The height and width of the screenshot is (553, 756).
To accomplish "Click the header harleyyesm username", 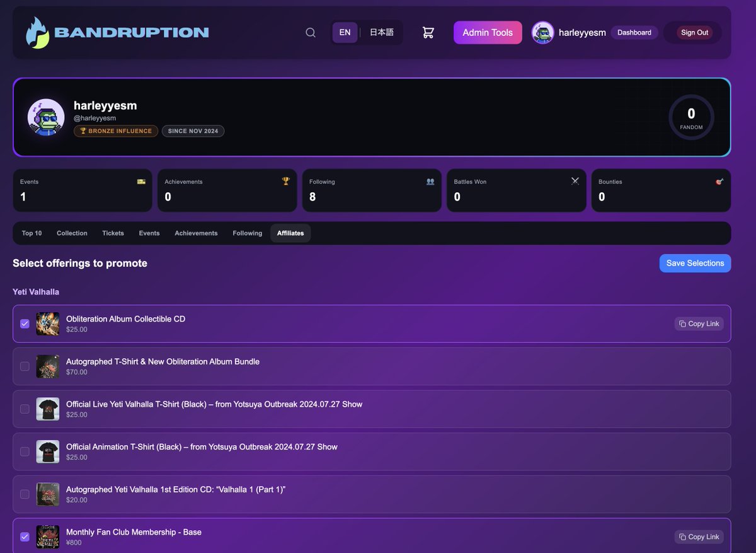I will tap(582, 33).
